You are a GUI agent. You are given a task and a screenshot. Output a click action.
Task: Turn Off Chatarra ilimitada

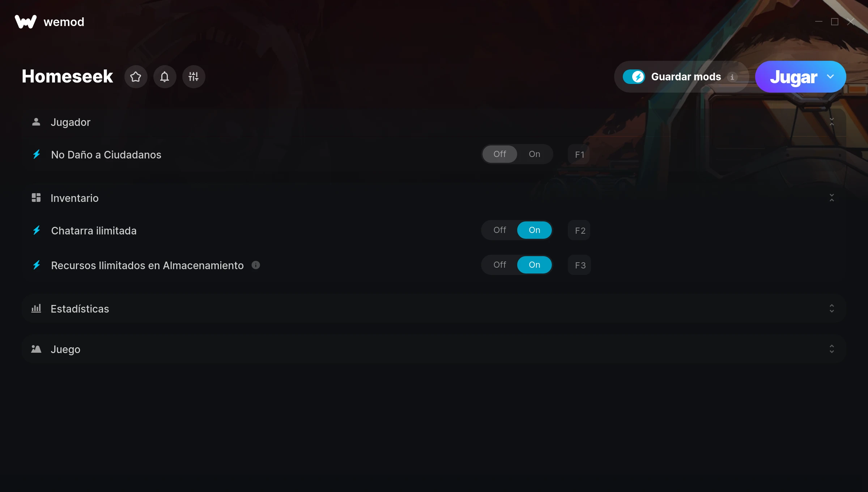(x=499, y=230)
